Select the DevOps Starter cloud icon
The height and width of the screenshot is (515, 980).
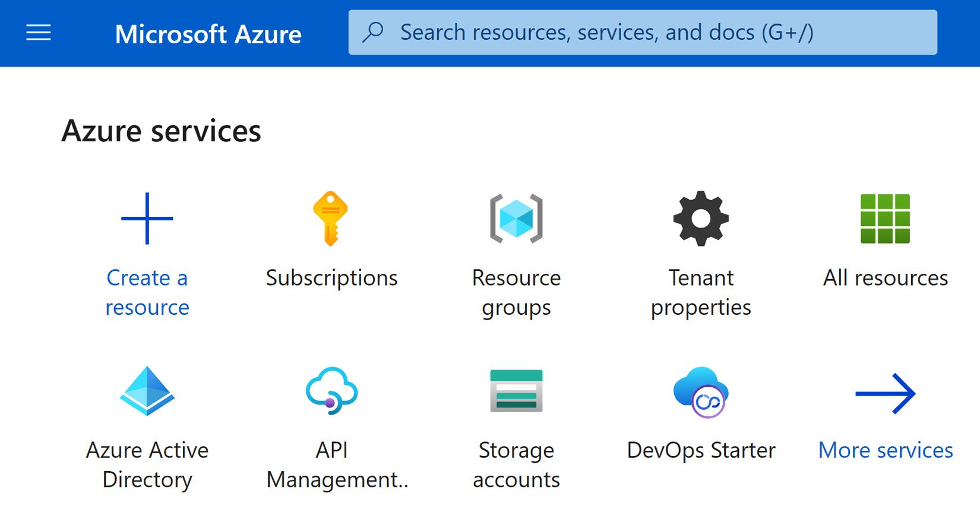tap(701, 392)
